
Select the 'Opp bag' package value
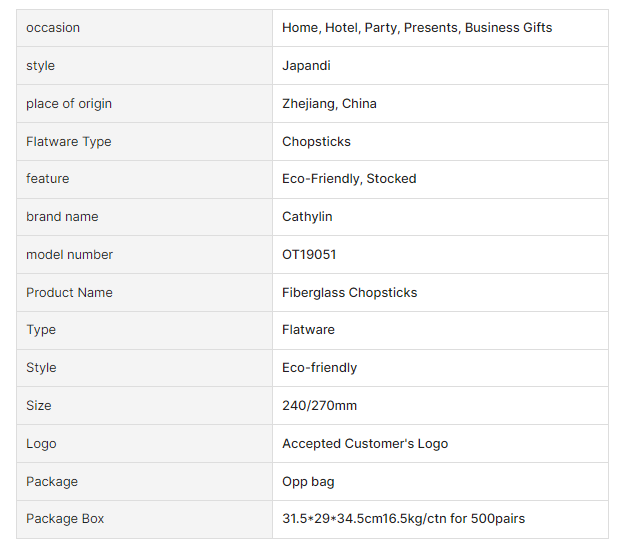308,482
